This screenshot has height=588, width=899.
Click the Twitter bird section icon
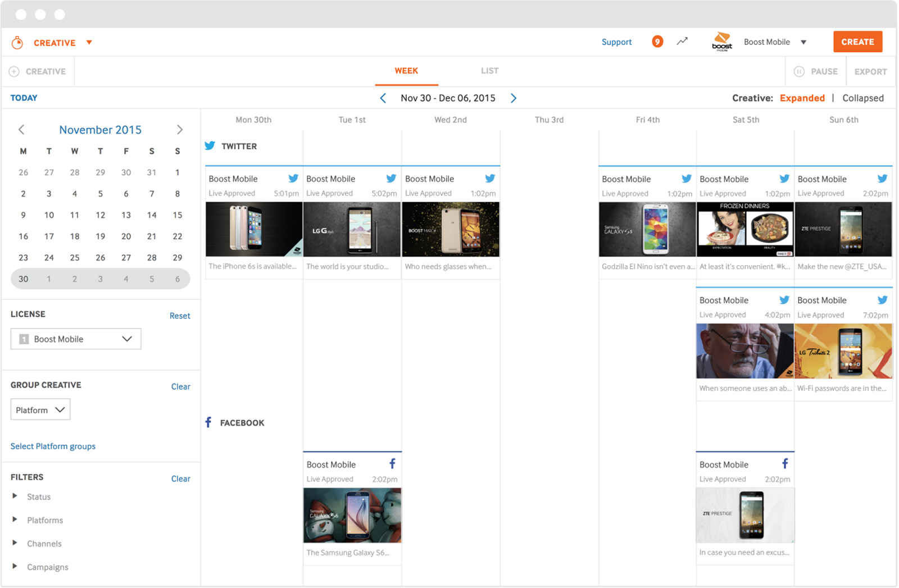[x=210, y=146]
